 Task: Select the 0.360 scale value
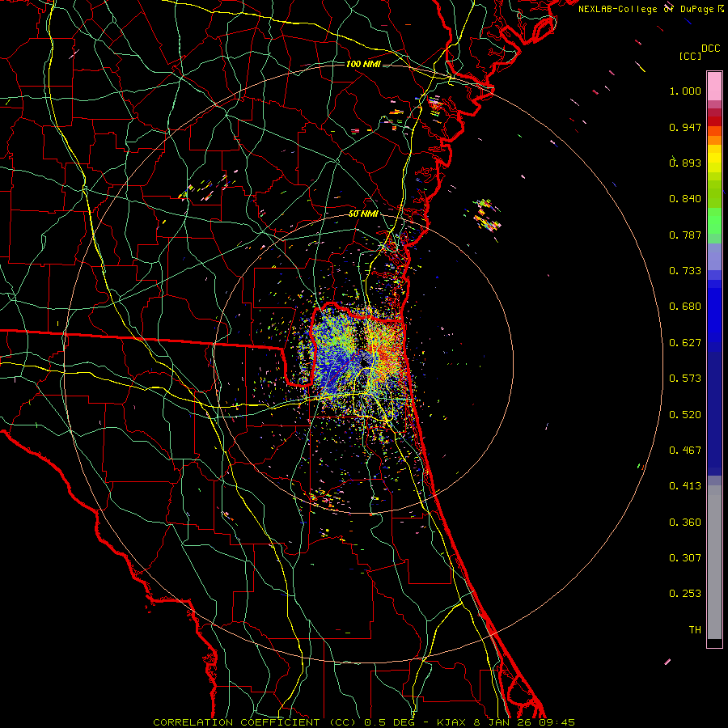click(x=685, y=523)
